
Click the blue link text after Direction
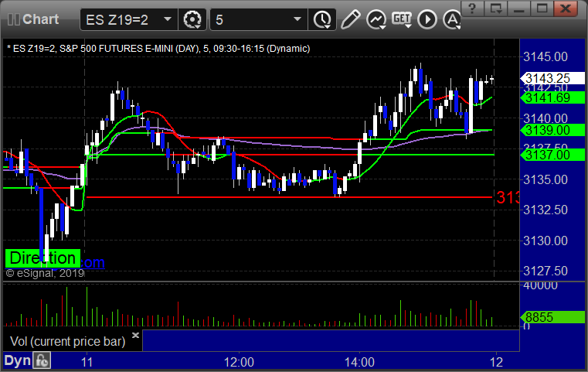click(93, 262)
